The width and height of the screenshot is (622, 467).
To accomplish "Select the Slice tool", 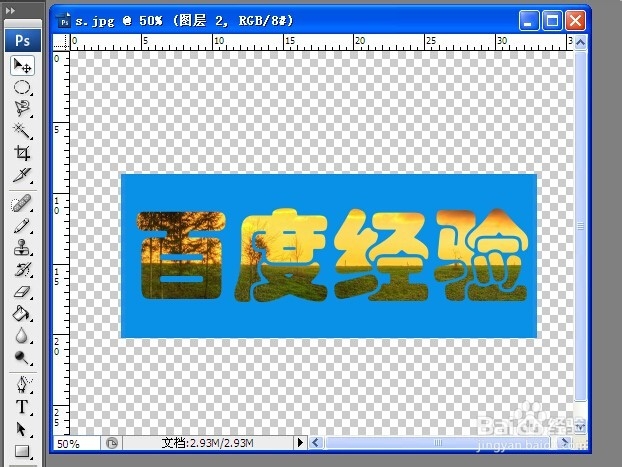I will (x=22, y=175).
